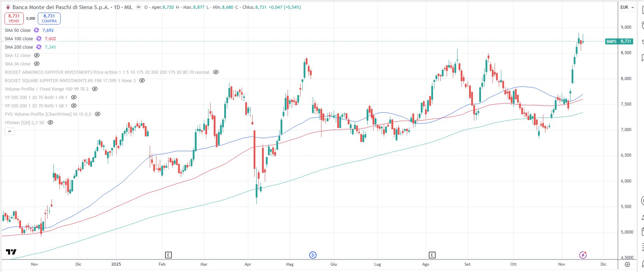Click the BMPS price label on axis
The image size is (644, 272).
click(619, 42)
